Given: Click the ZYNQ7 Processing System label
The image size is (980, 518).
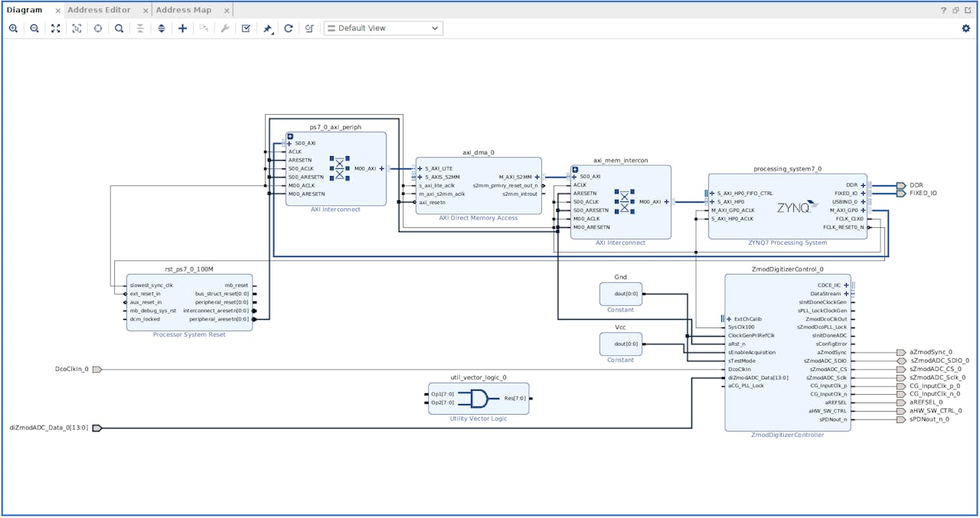Looking at the screenshot, I should point(788,243).
